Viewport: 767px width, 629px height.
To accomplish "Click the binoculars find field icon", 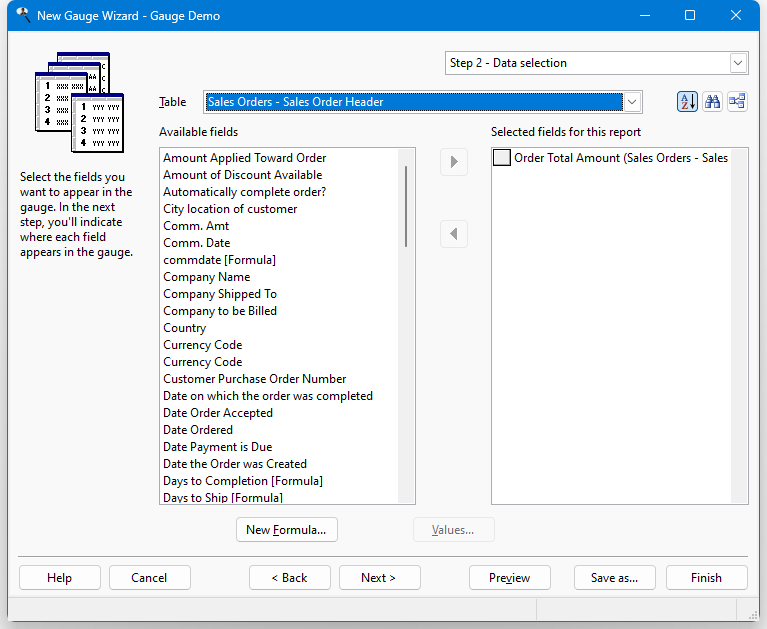I will tap(712, 101).
